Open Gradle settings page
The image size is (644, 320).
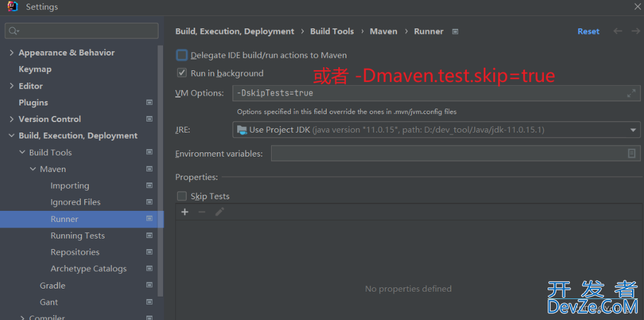click(x=52, y=285)
